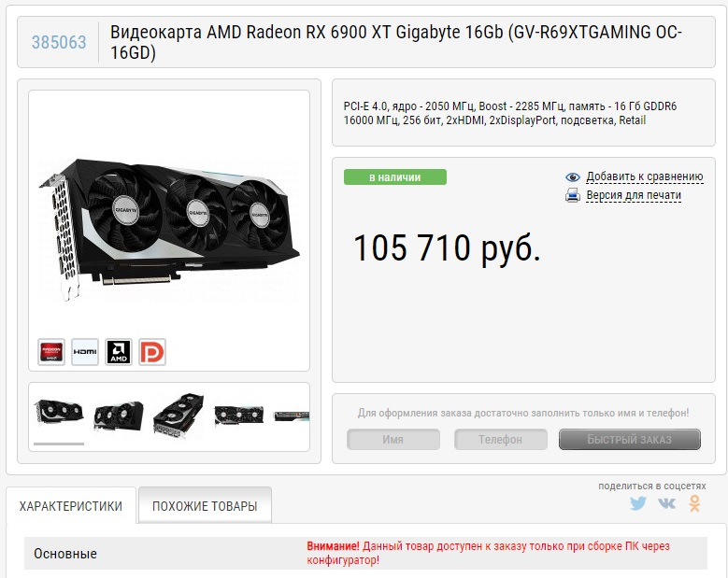This screenshot has height=578, width=728.
Task: Click the printer icon for print version
Action: (x=573, y=195)
